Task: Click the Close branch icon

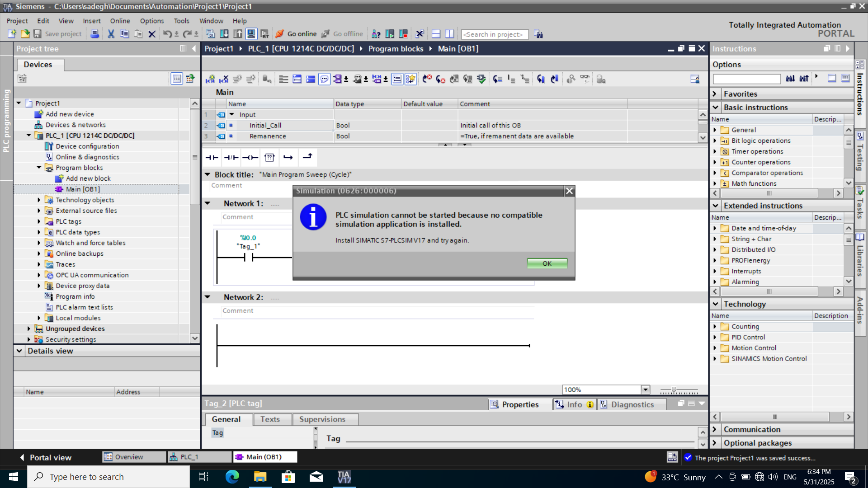Action: [x=307, y=157]
